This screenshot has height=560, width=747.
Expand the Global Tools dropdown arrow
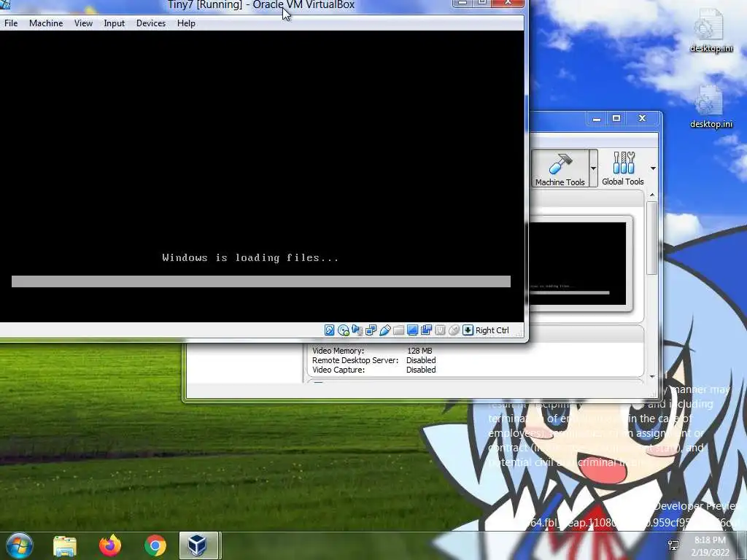coord(653,168)
